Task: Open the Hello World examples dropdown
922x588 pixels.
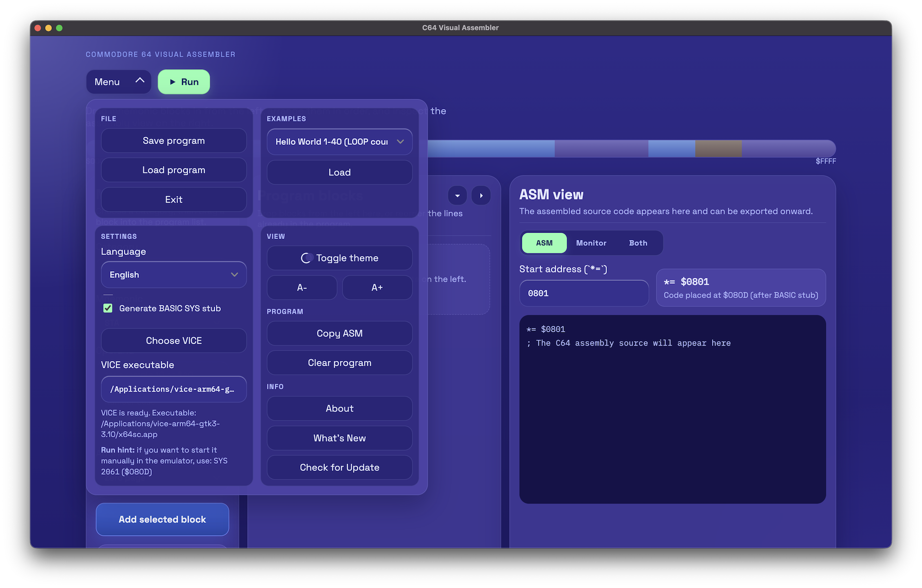Action: coord(340,142)
